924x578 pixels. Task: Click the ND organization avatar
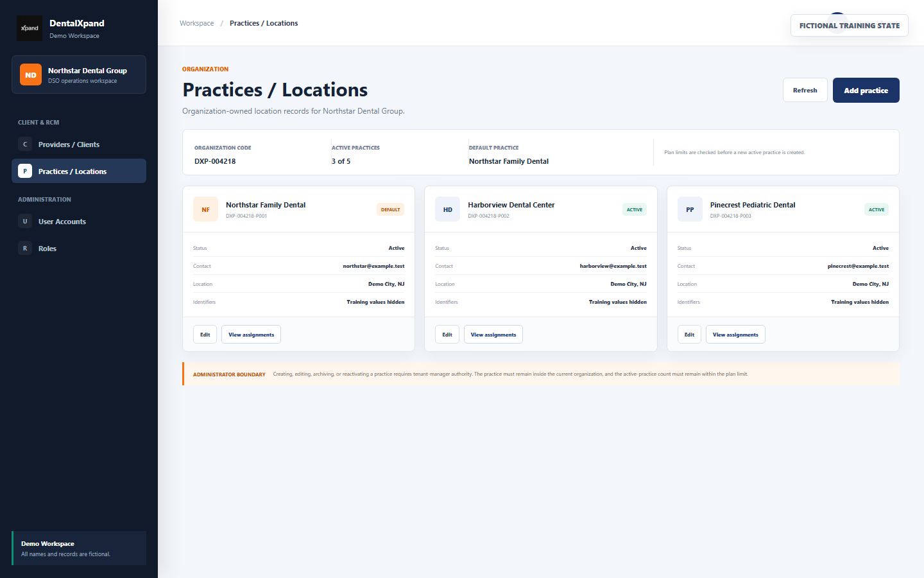[31, 74]
